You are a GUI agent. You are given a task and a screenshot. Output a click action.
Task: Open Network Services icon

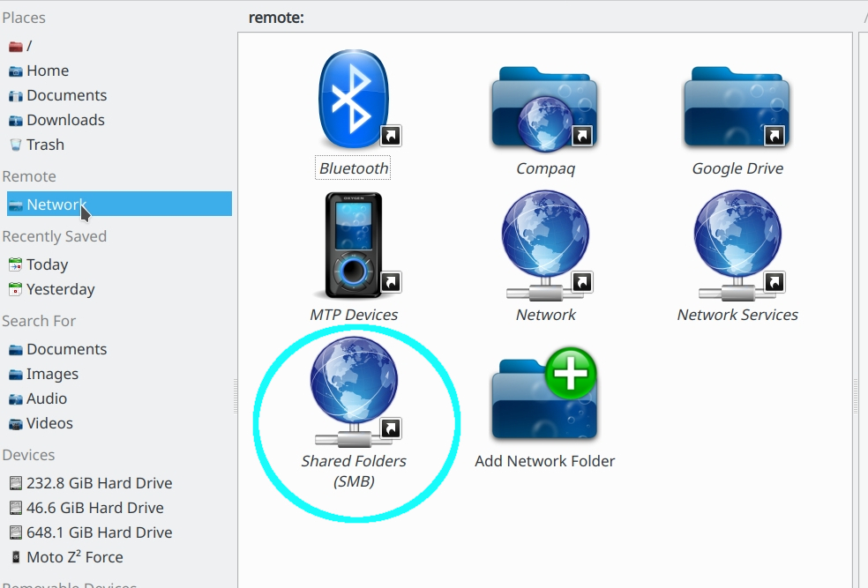tap(737, 247)
